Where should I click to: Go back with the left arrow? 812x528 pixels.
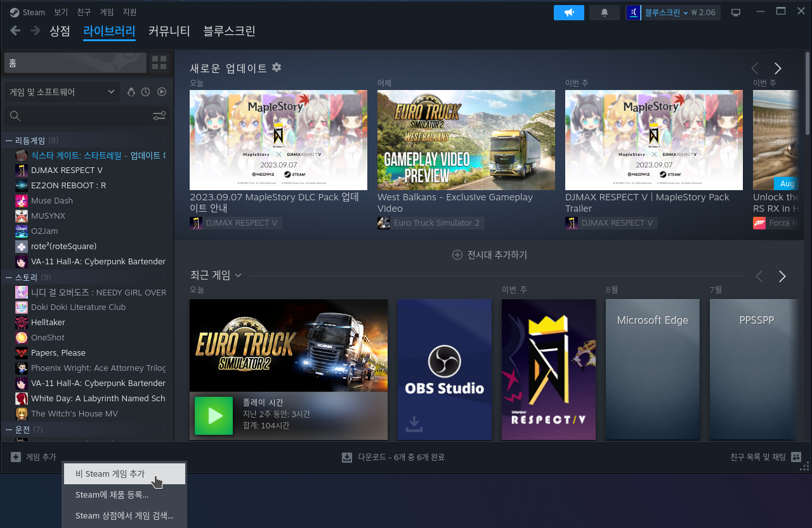coord(15,30)
